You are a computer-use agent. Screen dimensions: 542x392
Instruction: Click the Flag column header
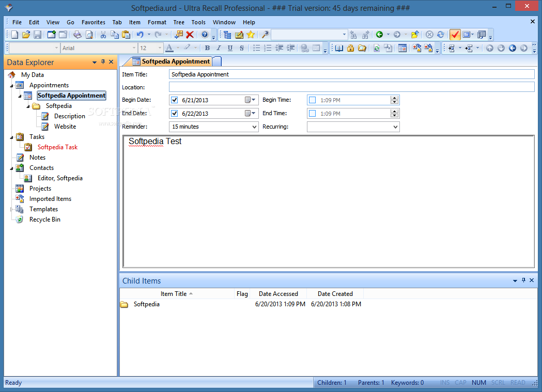pos(242,294)
